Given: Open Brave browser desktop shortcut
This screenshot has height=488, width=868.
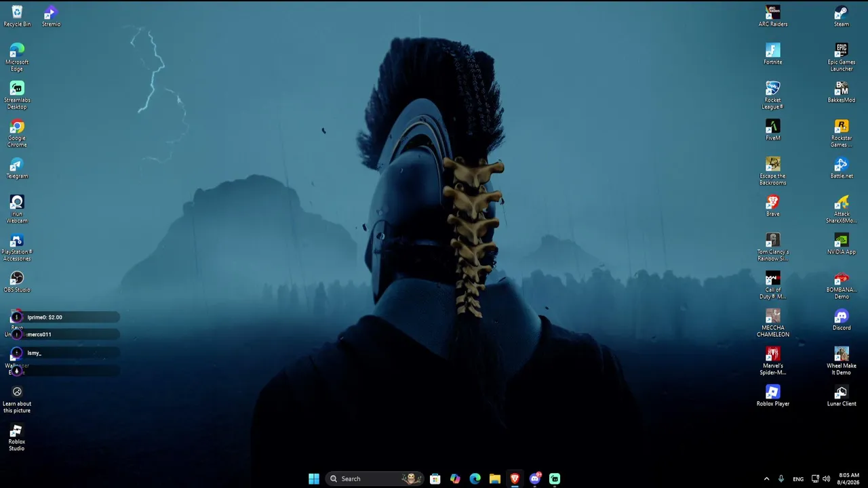Looking at the screenshot, I should click(773, 206).
